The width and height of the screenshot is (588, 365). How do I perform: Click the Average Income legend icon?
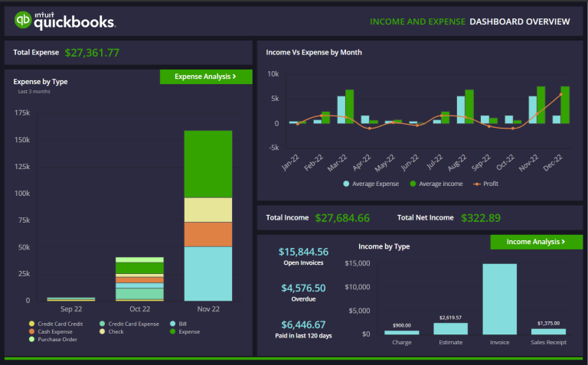413,184
